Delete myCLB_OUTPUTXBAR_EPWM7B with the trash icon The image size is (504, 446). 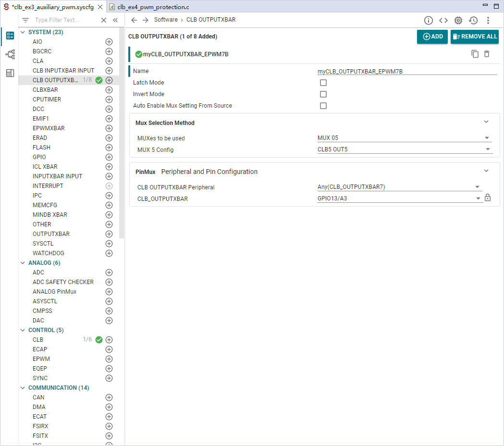[487, 54]
